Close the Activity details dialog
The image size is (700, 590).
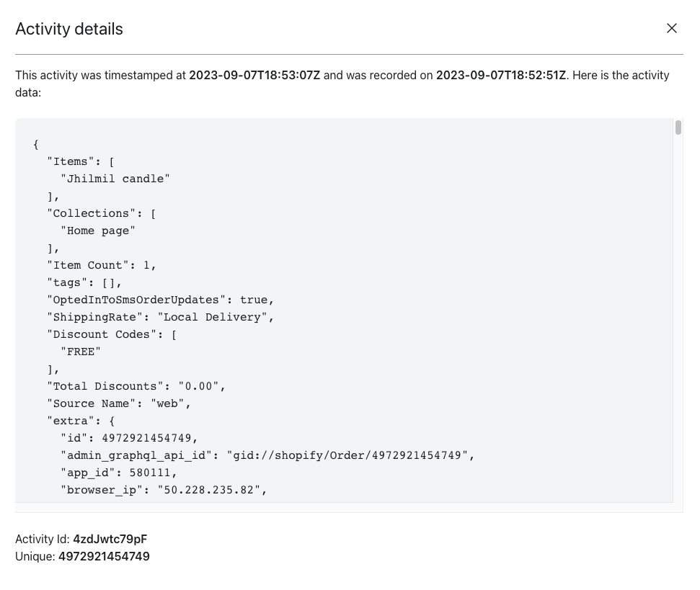[672, 28]
